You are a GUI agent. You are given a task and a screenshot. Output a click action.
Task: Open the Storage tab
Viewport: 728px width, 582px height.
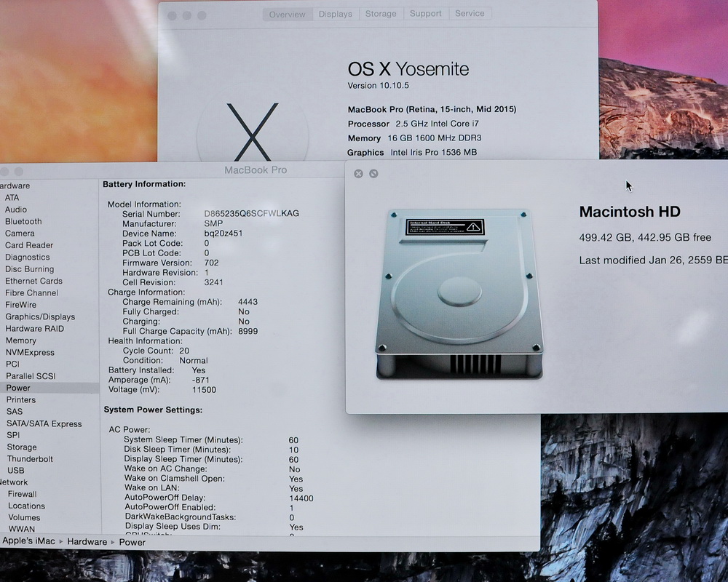(381, 14)
